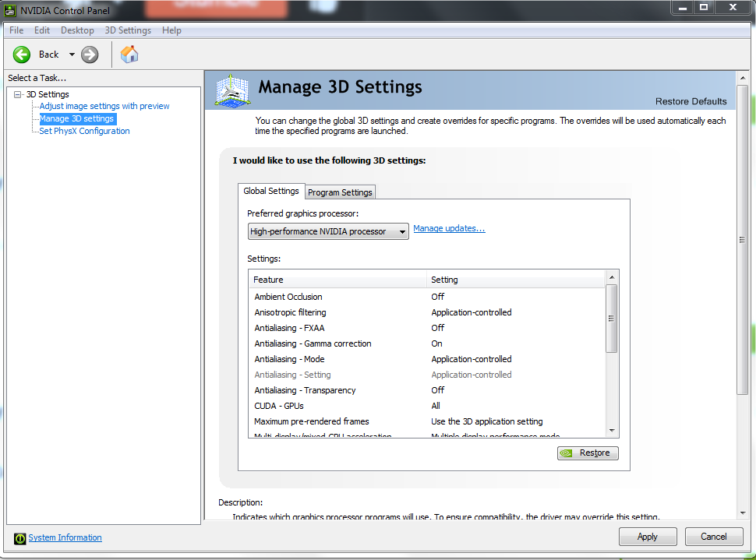Select Antialiasing - Mode row
Viewport: 756px width, 560px height.
[x=426, y=359]
